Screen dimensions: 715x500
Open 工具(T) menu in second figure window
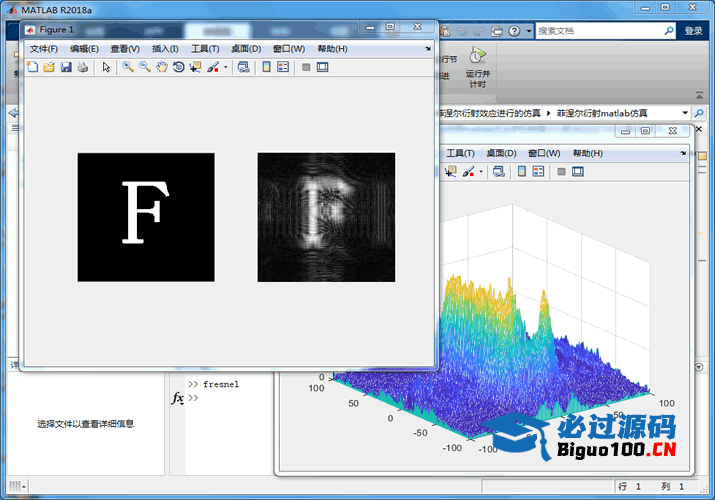(460, 153)
